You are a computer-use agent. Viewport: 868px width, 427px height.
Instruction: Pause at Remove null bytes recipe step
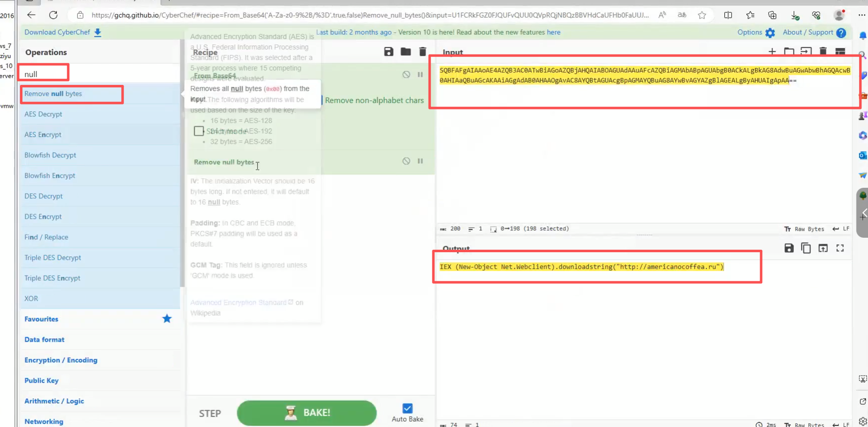[420, 161]
